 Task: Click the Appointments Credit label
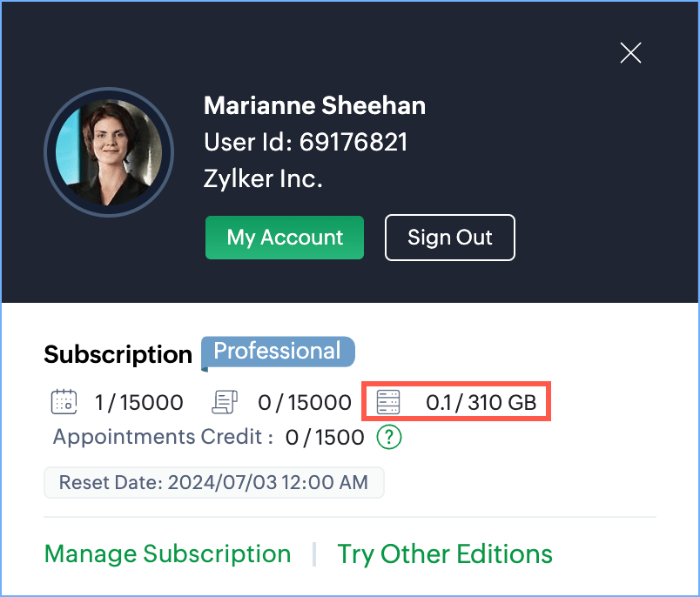(x=163, y=437)
